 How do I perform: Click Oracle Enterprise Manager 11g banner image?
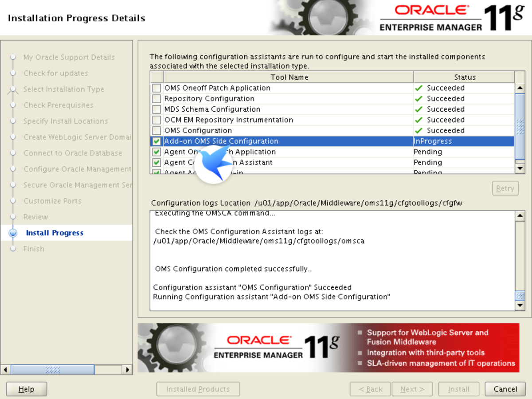point(328,348)
